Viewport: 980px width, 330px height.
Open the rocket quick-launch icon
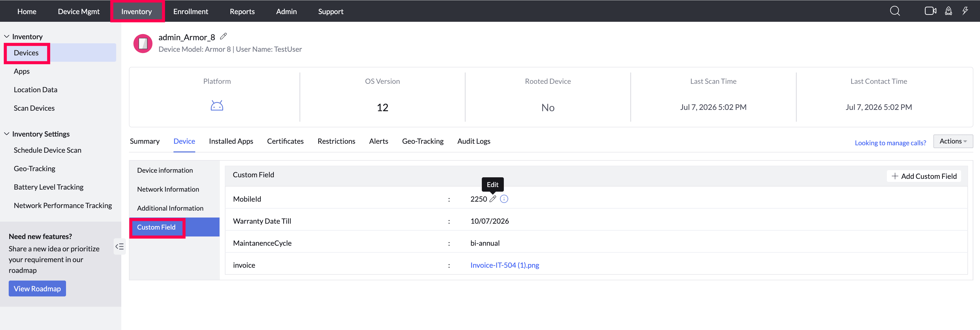click(x=949, y=11)
